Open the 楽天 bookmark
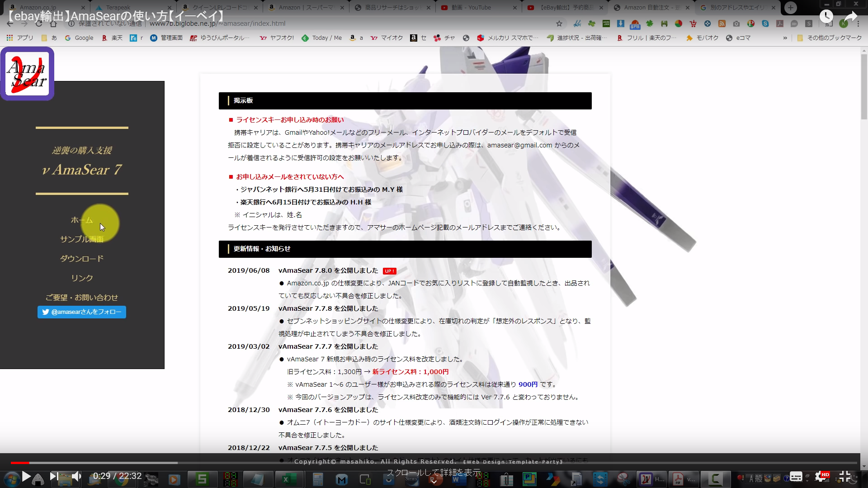The height and width of the screenshot is (488, 868). (x=112, y=38)
